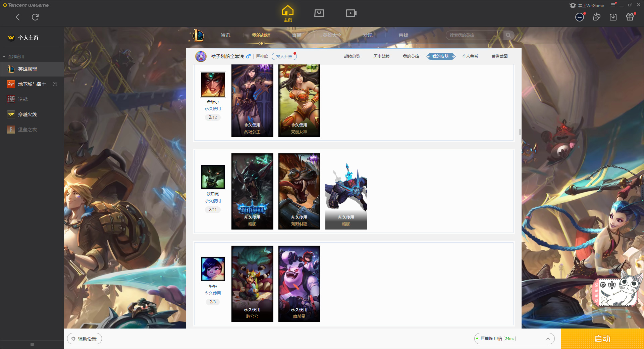Screen dimensions: 644x349
Task: Click the 巨神峰 server label in the profile bar
Action: 262,56
